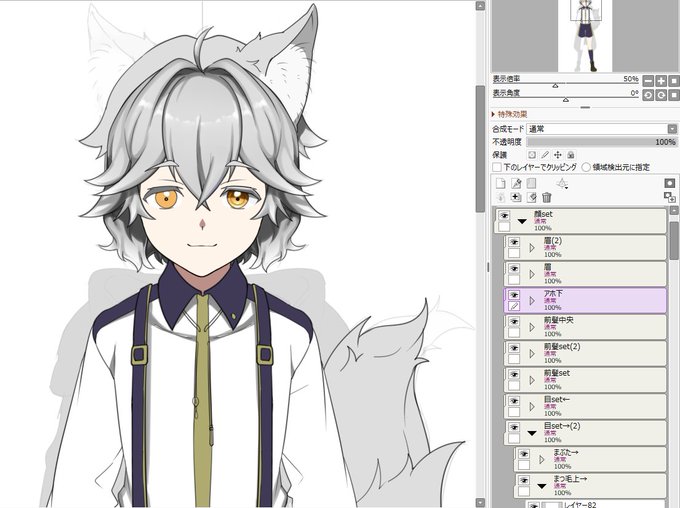The image size is (680, 508).
Task: Hide the アホ下 layer folder
Action: (x=514, y=295)
